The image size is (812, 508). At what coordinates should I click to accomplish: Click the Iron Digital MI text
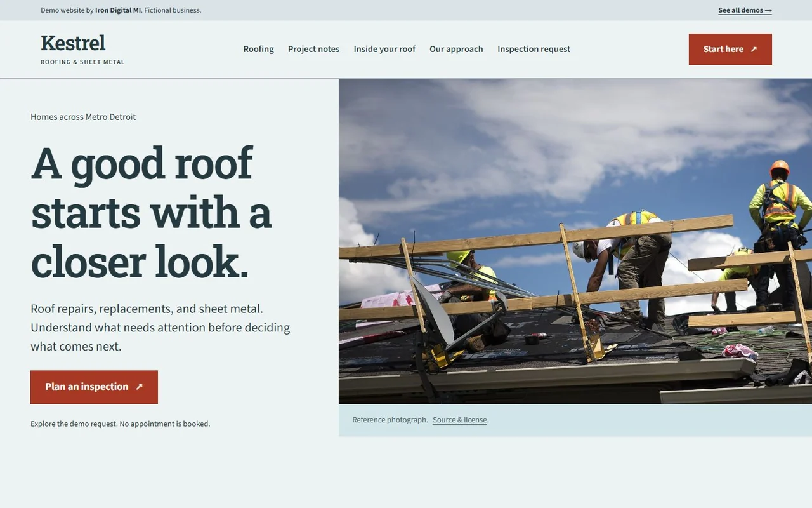pyautogui.click(x=118, y=10)
